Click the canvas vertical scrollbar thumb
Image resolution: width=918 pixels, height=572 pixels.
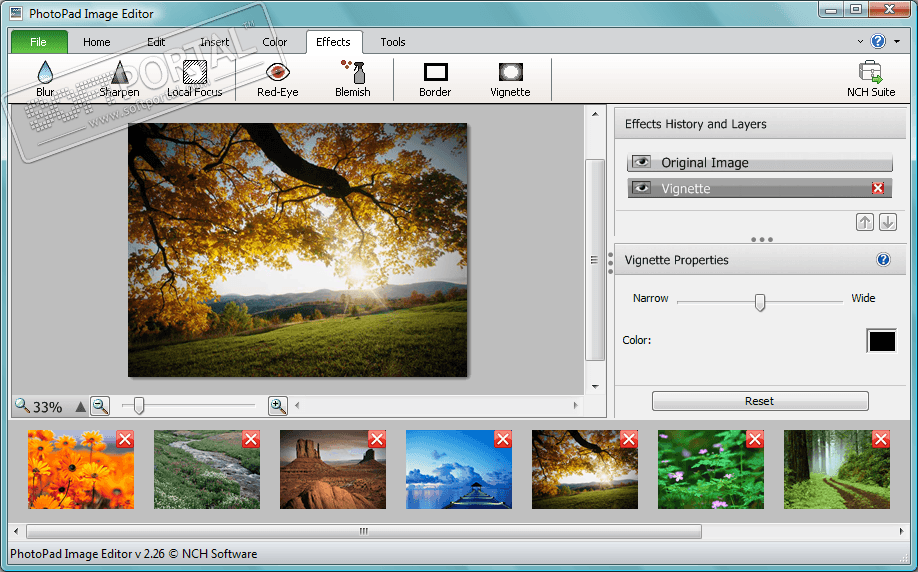(x=594, y=259)
